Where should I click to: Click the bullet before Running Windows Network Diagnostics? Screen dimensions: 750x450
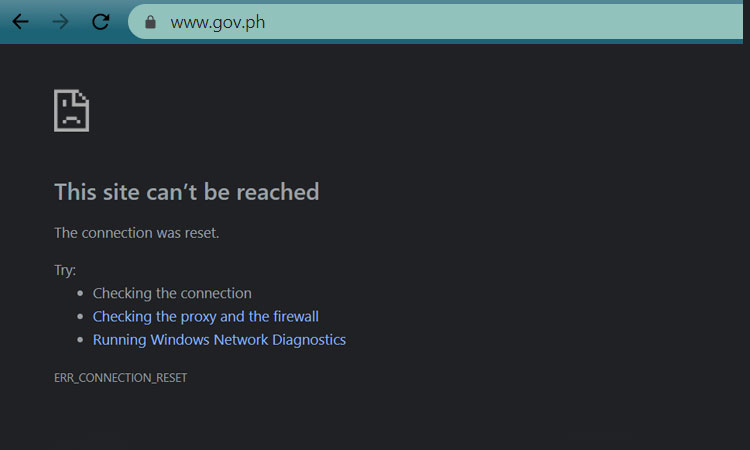81,340
